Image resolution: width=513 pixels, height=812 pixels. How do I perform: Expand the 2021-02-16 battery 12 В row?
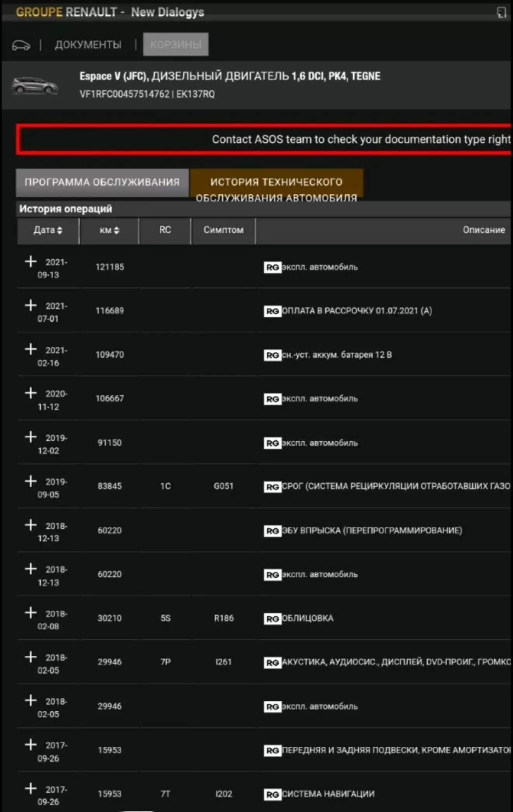point(31,349)
